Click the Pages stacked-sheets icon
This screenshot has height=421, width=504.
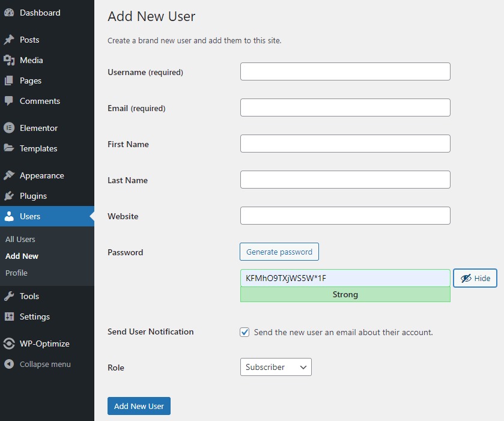[9, 80]
